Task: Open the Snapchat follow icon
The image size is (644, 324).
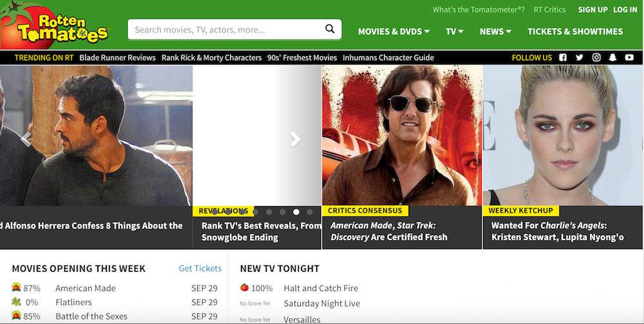Action: coord(612,57)
